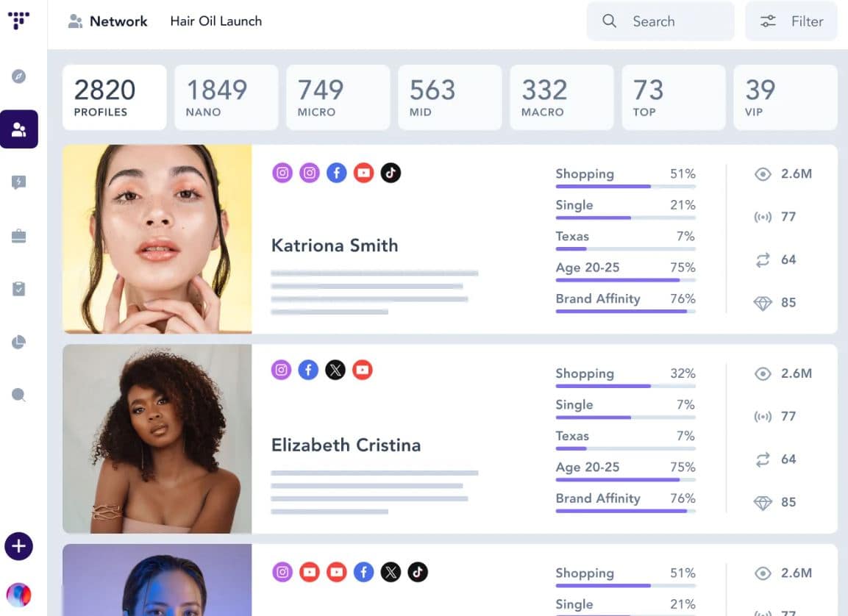Screen dimensions: 848x616
Task: Open the briefcase icon in sidebar
Action: tap(19, 236)
